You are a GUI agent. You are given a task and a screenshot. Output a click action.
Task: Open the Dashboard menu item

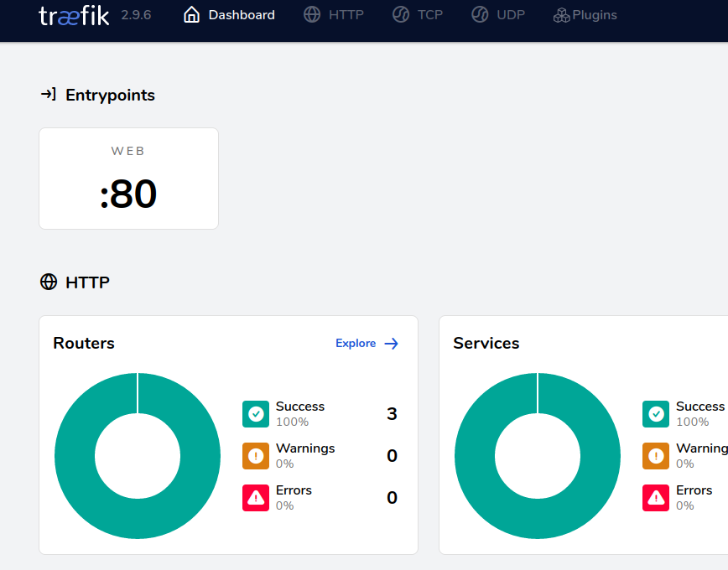click(x=241, y=14)
